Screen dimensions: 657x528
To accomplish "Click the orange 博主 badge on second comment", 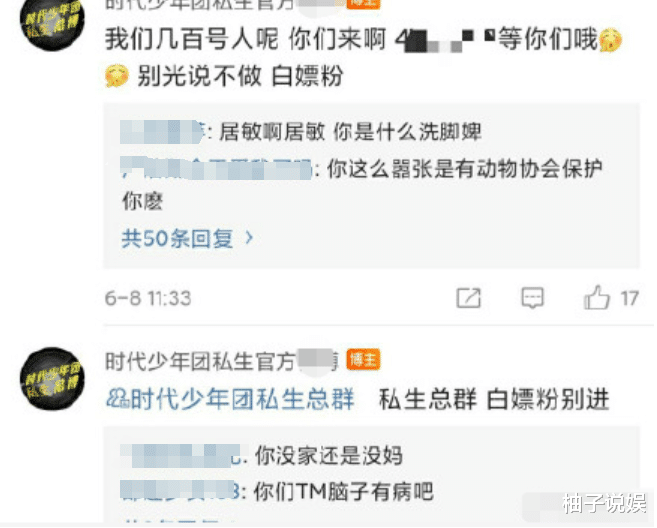I will 363,360.
